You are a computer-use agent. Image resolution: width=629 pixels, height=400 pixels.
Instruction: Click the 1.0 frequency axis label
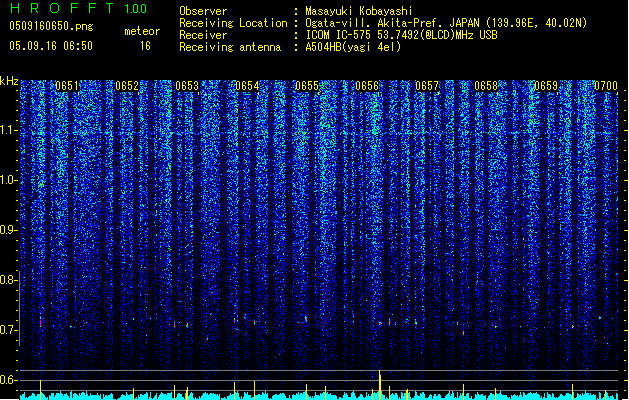click(9, 180)
